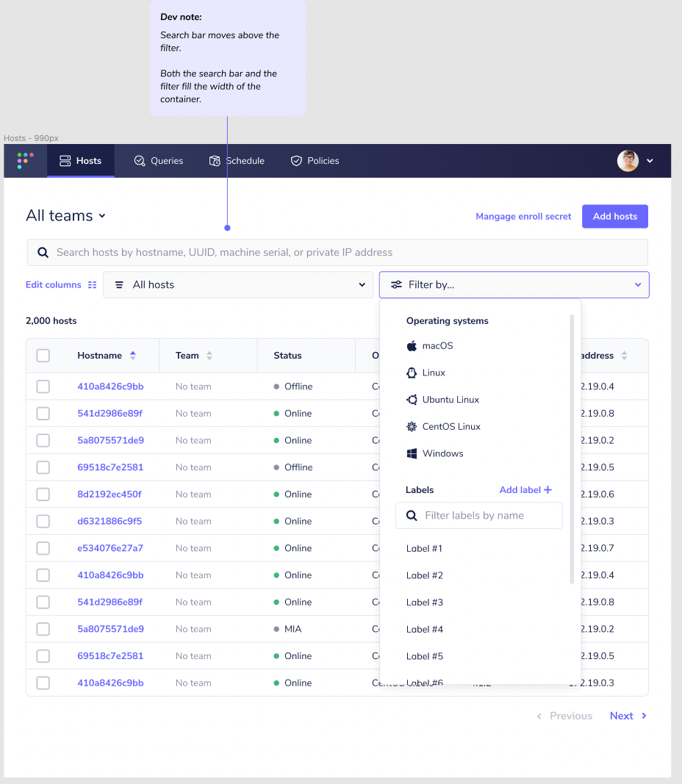Check the 8d2192ec450f row checkbox

(43, 495)
